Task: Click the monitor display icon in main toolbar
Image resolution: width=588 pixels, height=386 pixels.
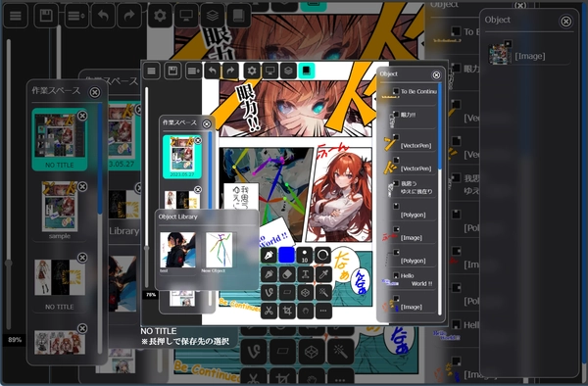Action: tap(186, 16)
